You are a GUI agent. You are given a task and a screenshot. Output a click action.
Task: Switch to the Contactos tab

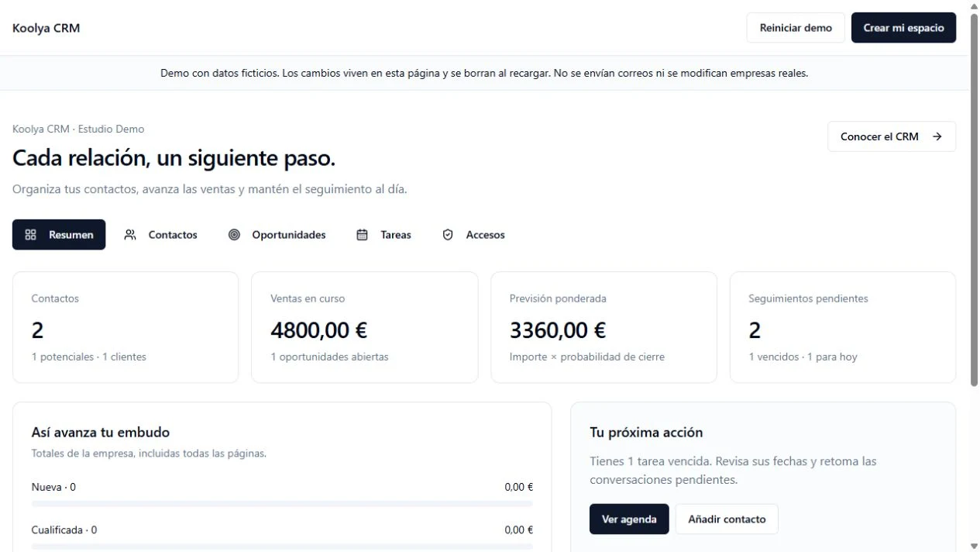click(x=161, y=235)
